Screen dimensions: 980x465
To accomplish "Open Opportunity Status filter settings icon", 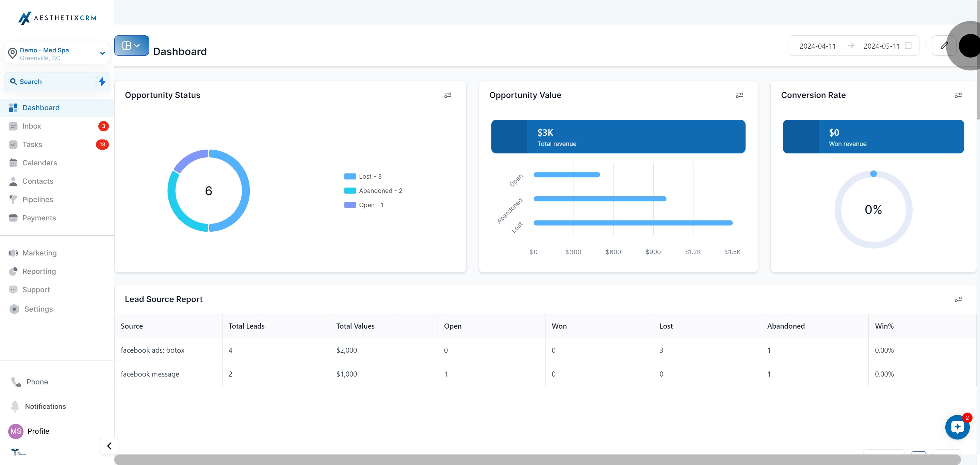I will coord(448,95).
